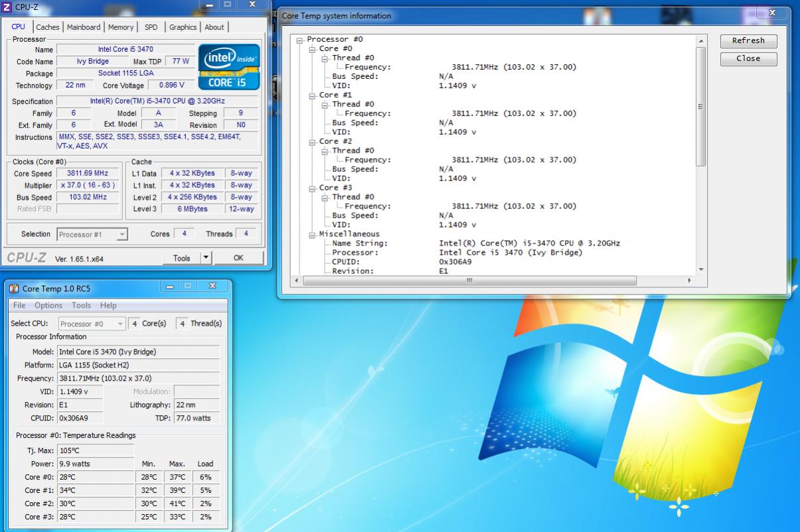
Task: Click the up scroll arrow in system information
Action: [701, 41]
